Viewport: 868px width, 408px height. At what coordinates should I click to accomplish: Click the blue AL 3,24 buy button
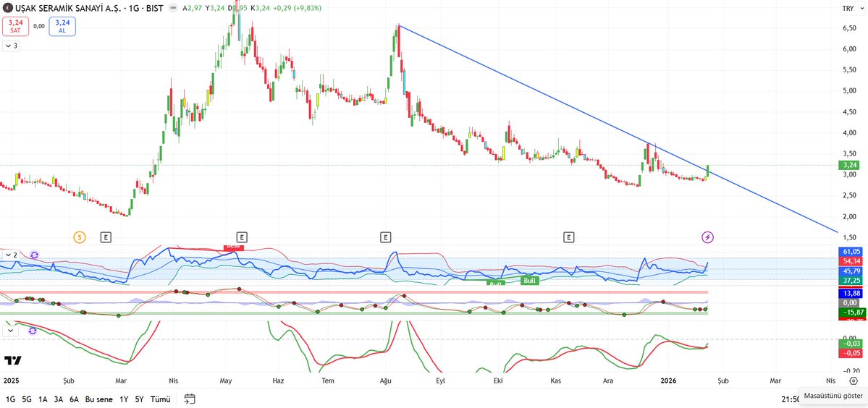62,26
